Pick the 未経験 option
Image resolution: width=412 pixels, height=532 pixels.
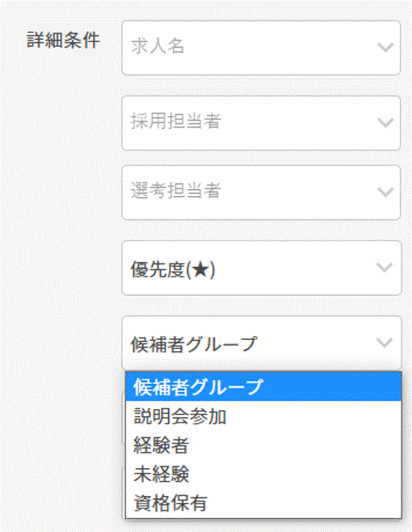click(264, 474)
